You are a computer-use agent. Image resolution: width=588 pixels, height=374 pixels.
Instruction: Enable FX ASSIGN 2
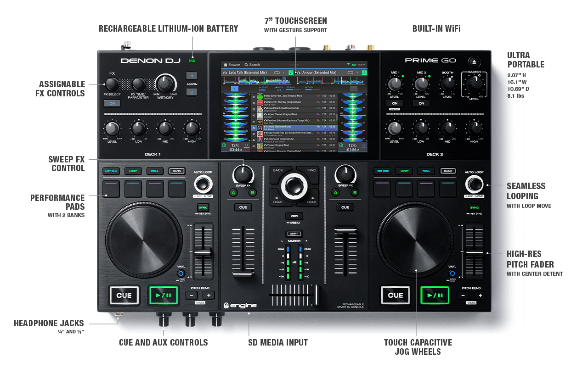192,92
